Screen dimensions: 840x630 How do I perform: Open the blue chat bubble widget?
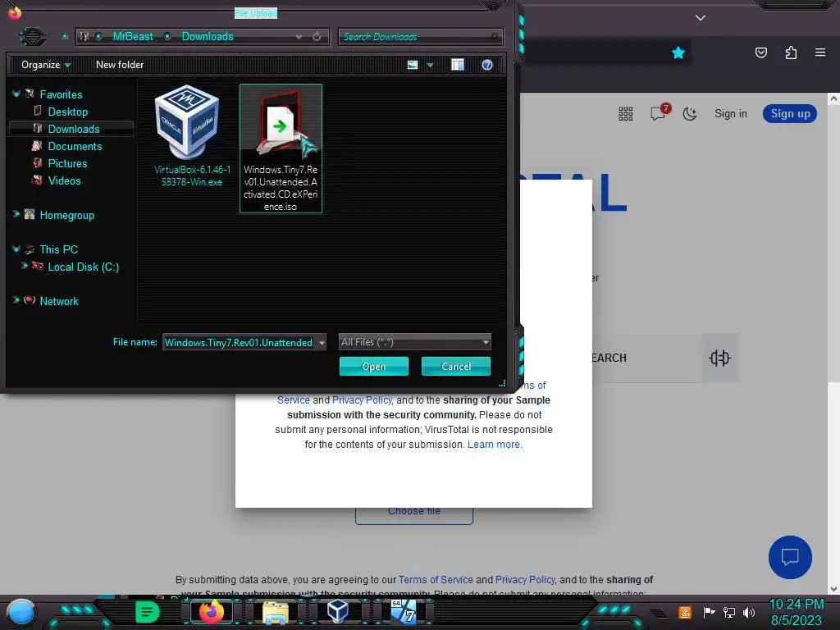(x=790, y=557)
